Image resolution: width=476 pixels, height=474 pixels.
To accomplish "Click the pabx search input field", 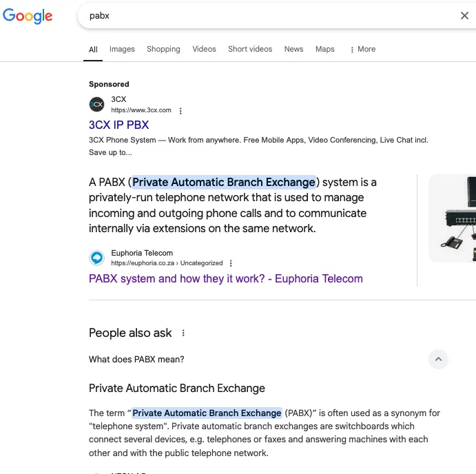I will (x=262, y=16).
